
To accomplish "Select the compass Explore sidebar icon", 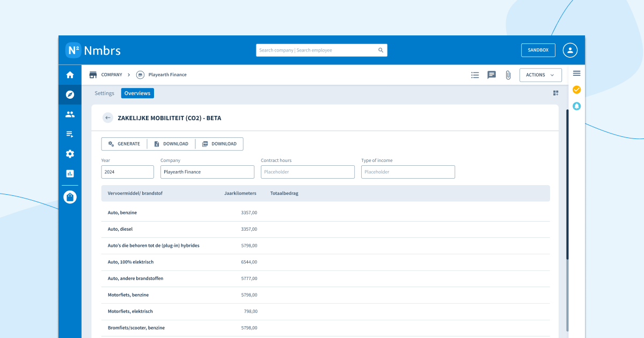I will pyautogui.click(x=70, y=94).
